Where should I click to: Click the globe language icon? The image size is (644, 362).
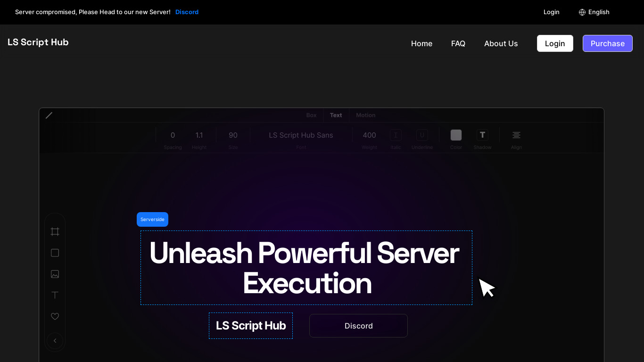click(582, 12)
